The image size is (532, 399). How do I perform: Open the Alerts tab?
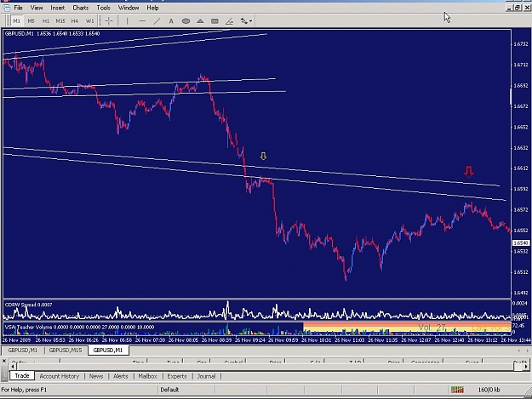[121, 376]
